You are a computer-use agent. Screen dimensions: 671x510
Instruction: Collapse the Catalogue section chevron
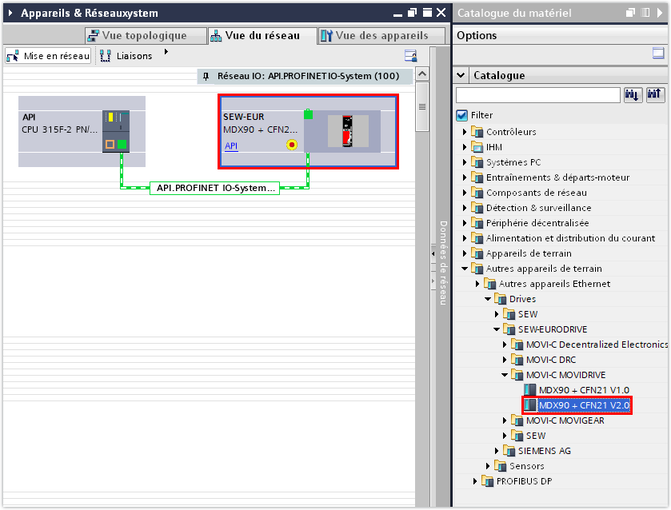coord(461,76)
